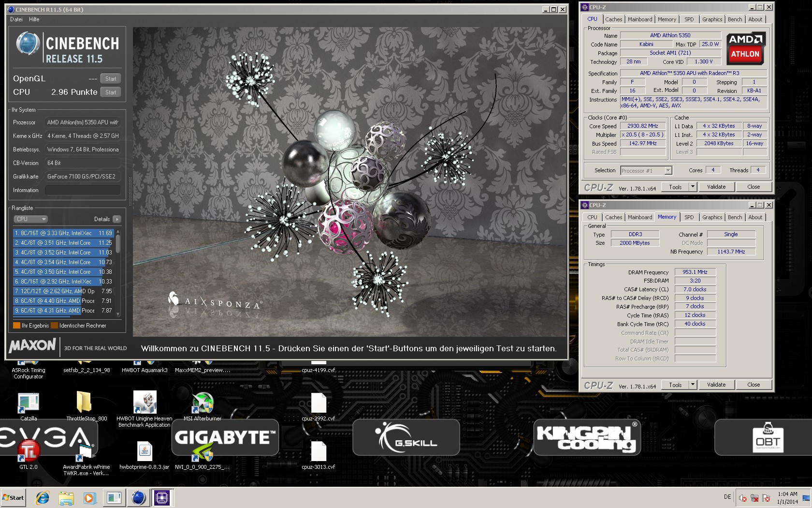Switch to Caches tab in upper CPU-Z
The width and height of the screenshot is (812, 508).
[613, 19]
